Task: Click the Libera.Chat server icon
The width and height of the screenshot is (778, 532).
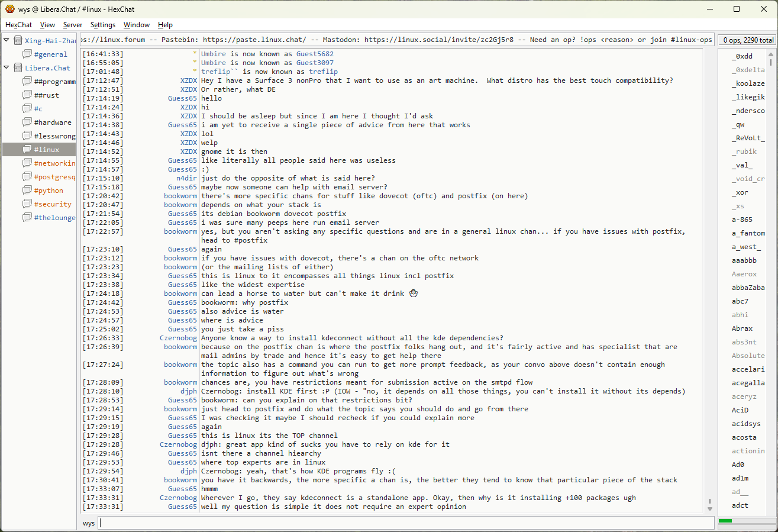Action: pyautogui.click(x=18, y=68)
